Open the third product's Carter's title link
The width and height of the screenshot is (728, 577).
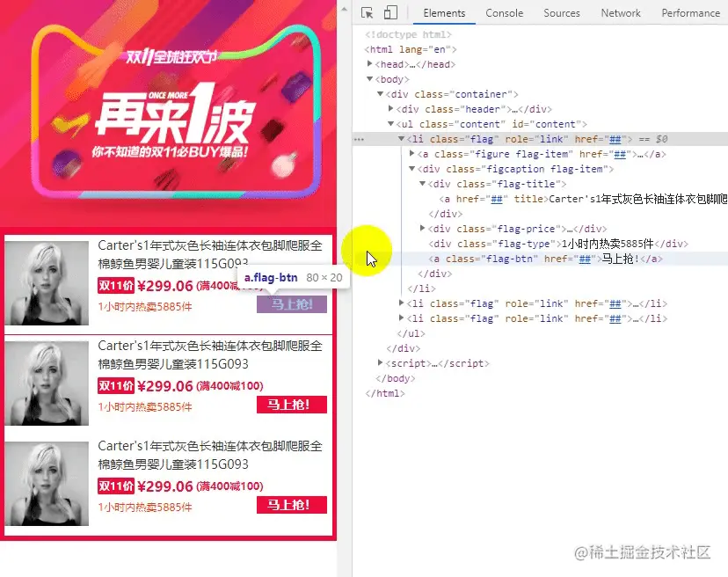click(210, 456)
